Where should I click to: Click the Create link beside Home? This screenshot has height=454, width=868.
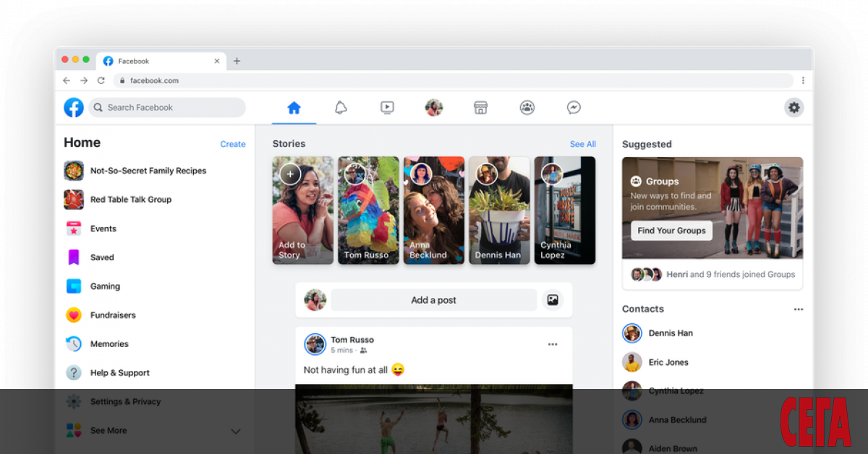pos(233,145)
